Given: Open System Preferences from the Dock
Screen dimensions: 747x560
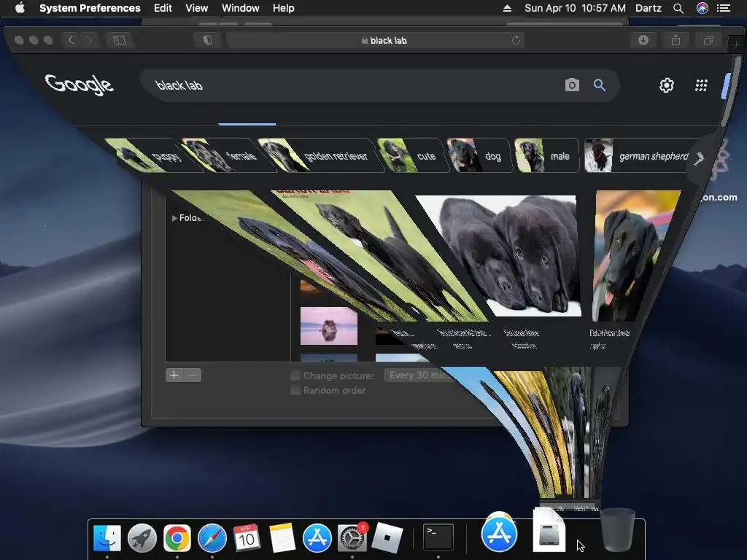Looking at the screenshot, I should point(352,538).
